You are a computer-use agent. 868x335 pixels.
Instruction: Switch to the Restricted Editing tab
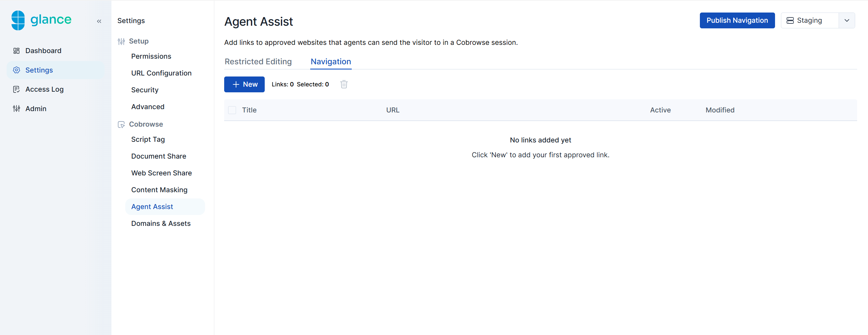(x=258, y=61)
